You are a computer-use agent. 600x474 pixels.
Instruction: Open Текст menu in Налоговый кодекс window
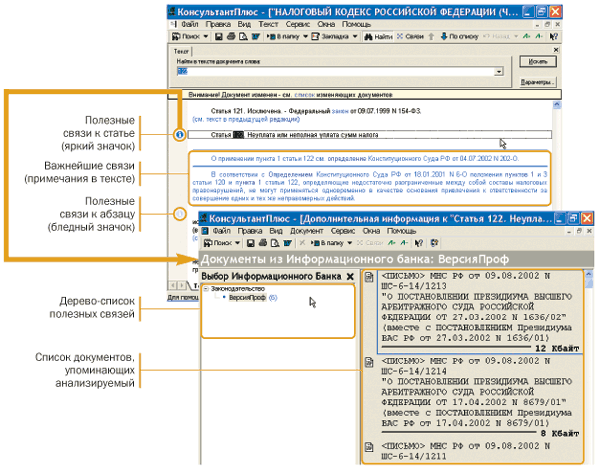[x=268, y=24]
